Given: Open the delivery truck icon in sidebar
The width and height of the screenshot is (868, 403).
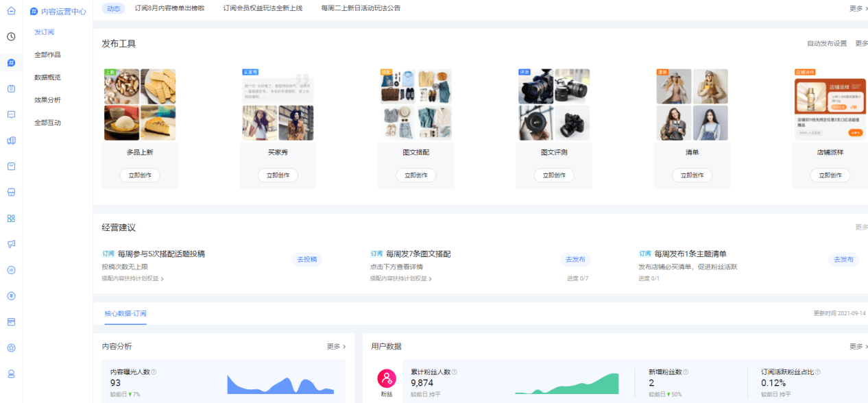Looking at the screenshot, I should tap(11, 141).
